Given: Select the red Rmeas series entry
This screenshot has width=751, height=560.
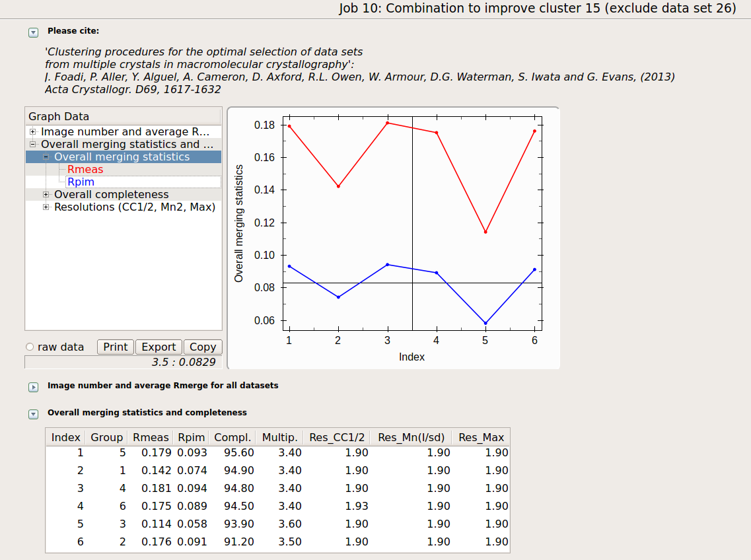Looking at the screenshot, I should (x=85, y=170).
